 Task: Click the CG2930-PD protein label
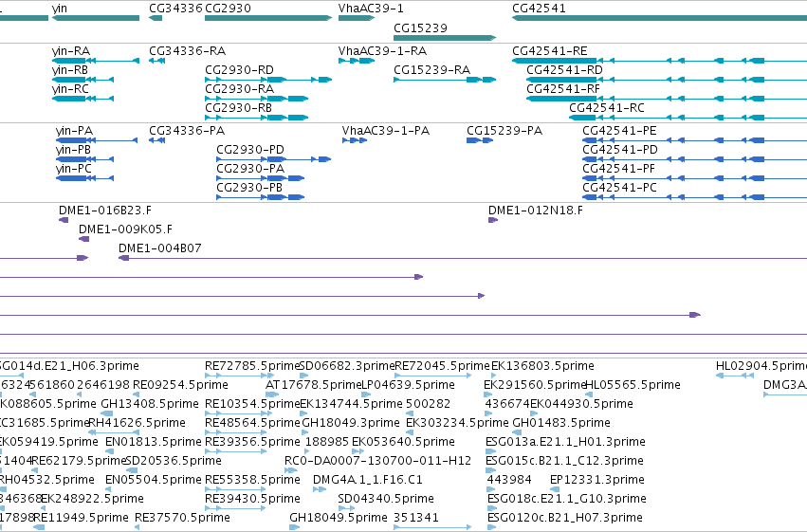click(250, 150)
